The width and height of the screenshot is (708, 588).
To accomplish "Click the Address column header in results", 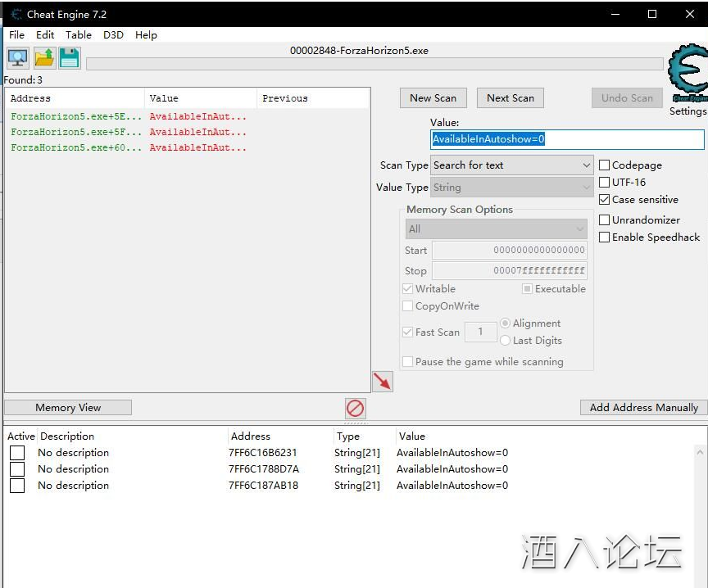I will pos(75,98).
